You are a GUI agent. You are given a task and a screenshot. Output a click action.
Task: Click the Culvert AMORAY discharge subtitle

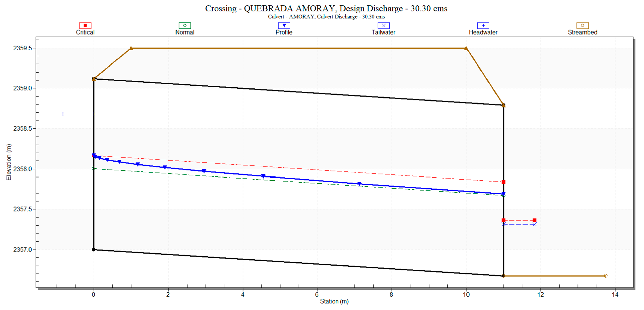click(326, 17)
